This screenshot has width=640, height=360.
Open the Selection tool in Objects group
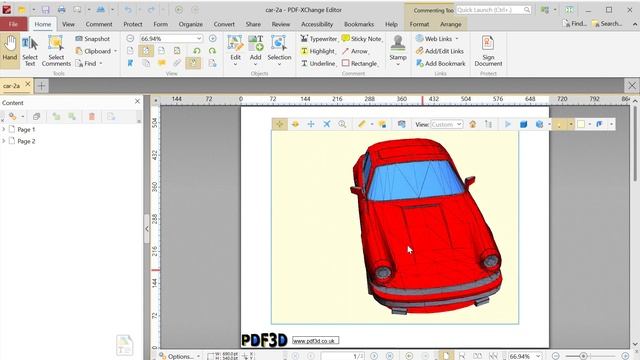279,51
